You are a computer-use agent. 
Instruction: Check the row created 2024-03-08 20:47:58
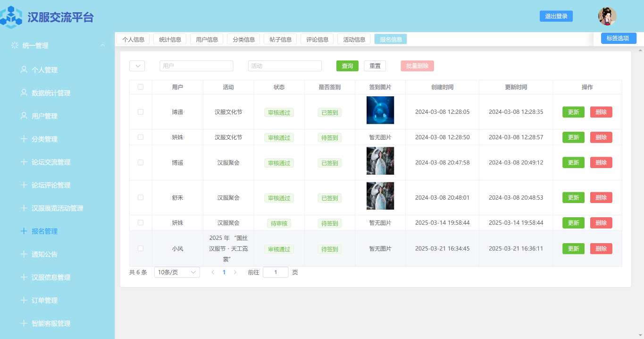(x=141, y=162)
